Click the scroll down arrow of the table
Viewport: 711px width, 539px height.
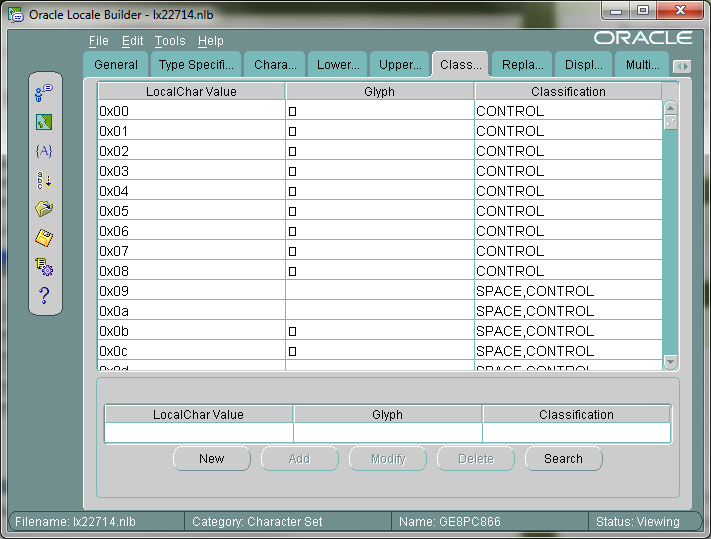pyautogui.click(x=670, y=362)
